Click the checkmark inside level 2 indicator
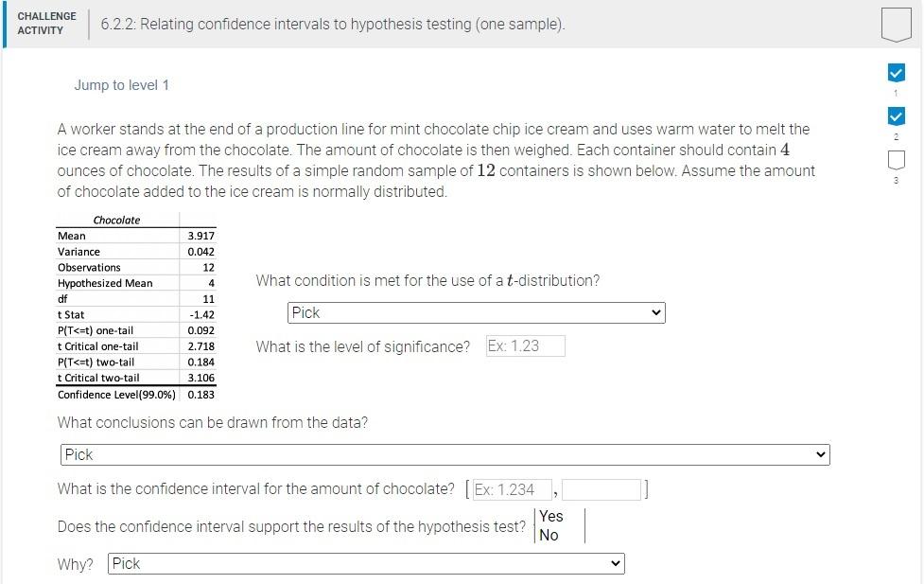924x584 pixels. pos(895,116)
